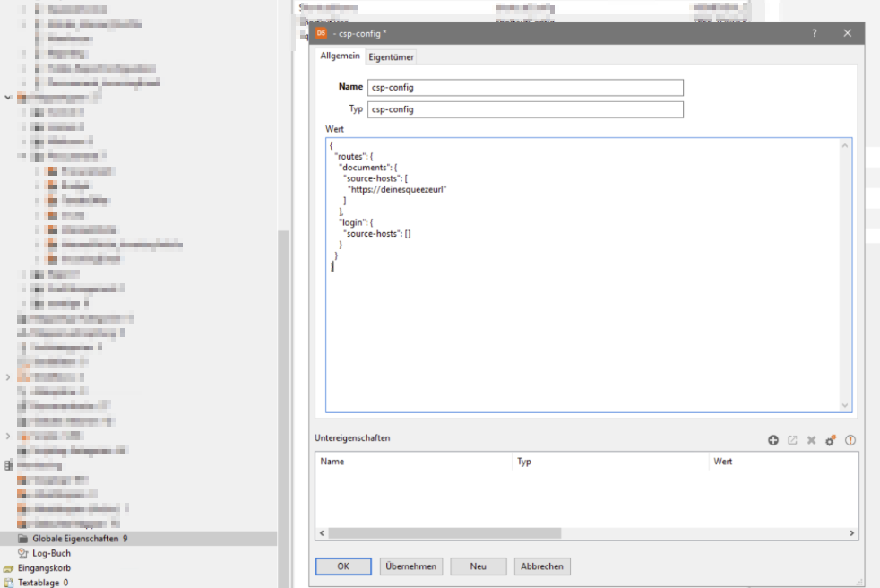Select the Log-Buch icon in the tree
Screen dimensions: 880x588
coord(23,553)
